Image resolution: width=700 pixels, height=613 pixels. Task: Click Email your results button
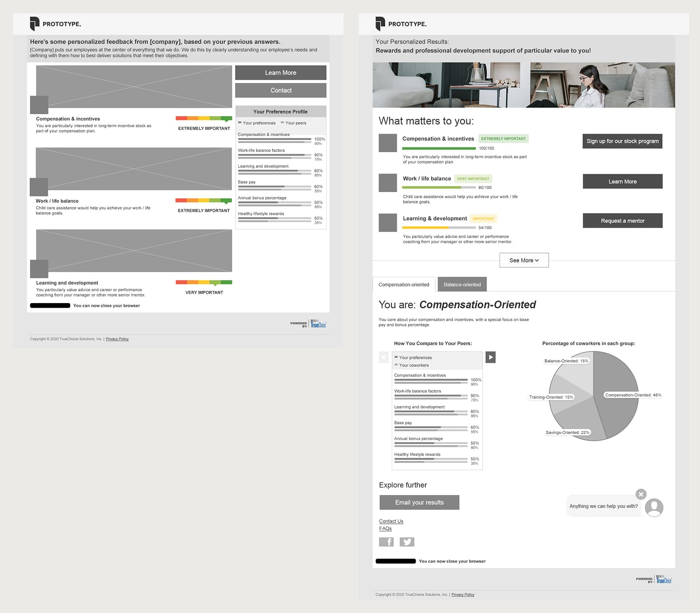pyautogui.click(x=420, y=502)
